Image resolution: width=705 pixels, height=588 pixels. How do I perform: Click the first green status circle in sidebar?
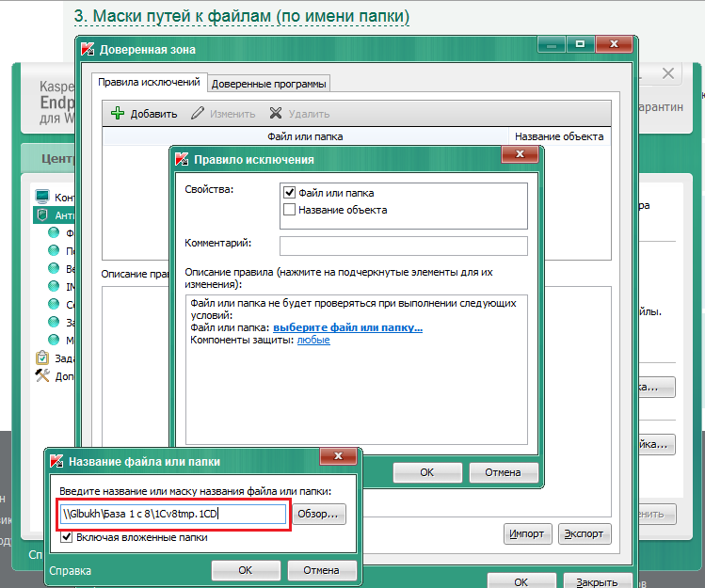54,232
